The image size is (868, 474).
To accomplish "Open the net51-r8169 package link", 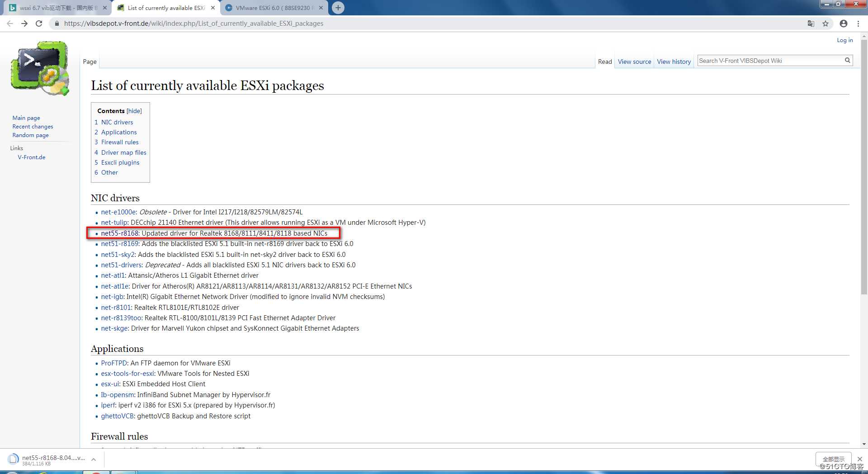I will pyautogui.click(x=120, y=243).
